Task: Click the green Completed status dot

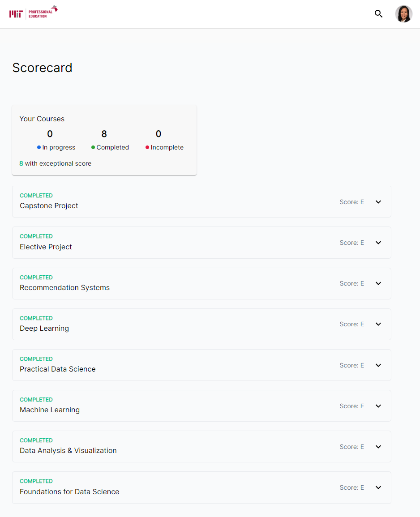Action: pos(93,147)
